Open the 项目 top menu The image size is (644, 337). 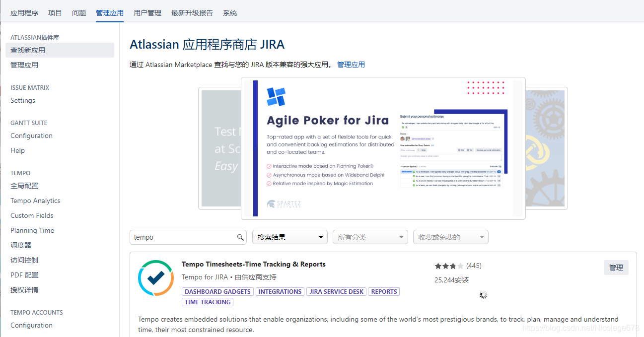click(x=55, y=13)
